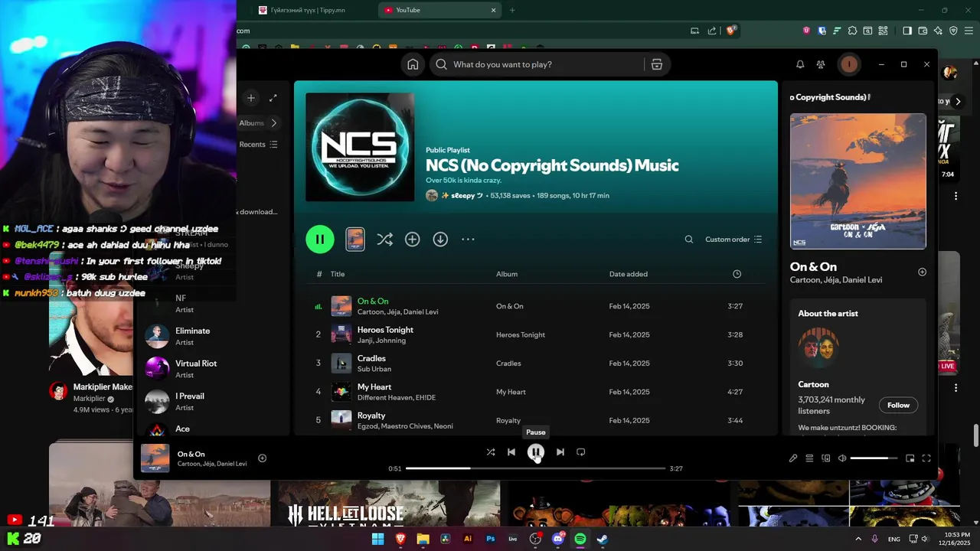This screenshot has width=980, height=551.
Task: Open the Heroes Tonight album link
Action: point(521,334)
